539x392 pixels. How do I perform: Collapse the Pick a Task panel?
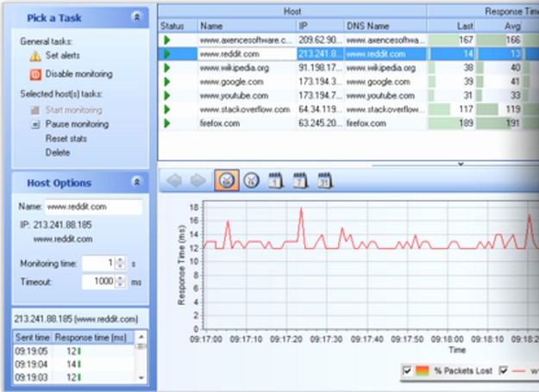click(136, 17)
